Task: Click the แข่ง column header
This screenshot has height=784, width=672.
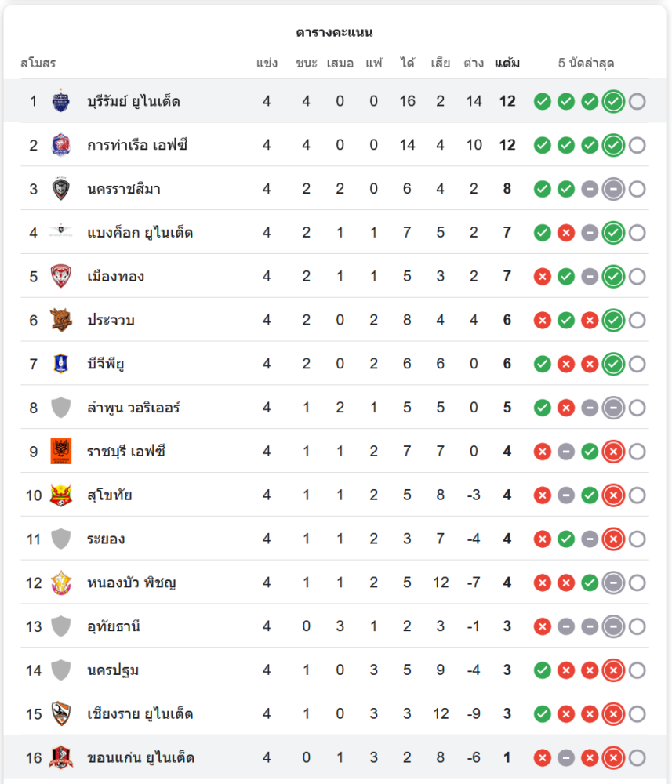Action: 267,63
